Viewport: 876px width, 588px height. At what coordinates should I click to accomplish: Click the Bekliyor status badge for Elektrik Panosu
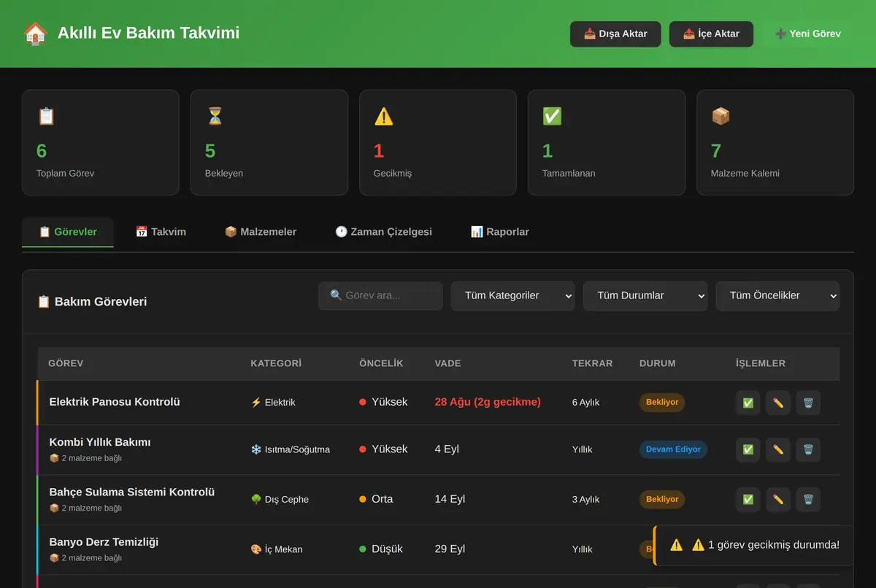(x=662, y=403)
